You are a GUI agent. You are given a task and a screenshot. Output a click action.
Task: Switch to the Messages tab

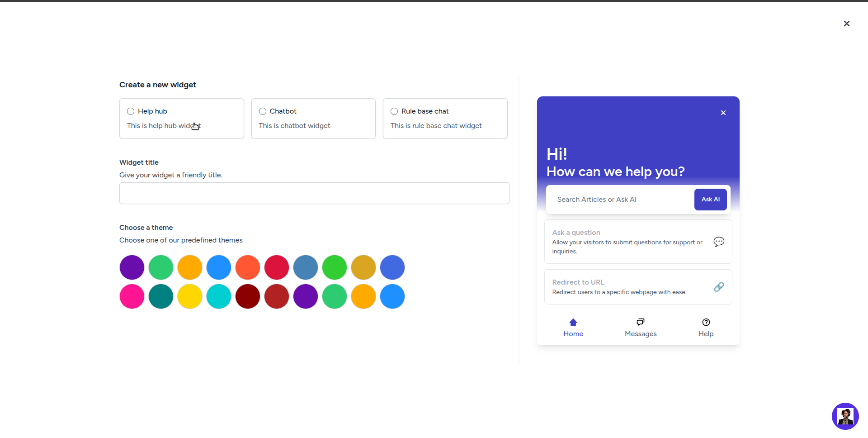(640, 328)
